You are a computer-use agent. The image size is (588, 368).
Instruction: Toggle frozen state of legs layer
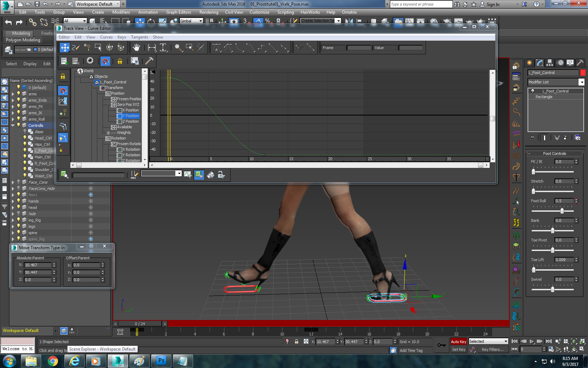91,226
